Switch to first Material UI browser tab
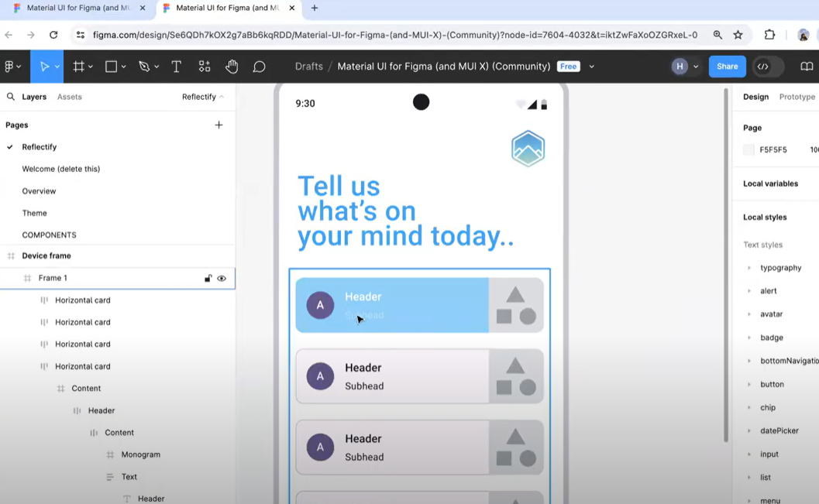The width and height of the screenshot is (819, 504). click(78, 8)
